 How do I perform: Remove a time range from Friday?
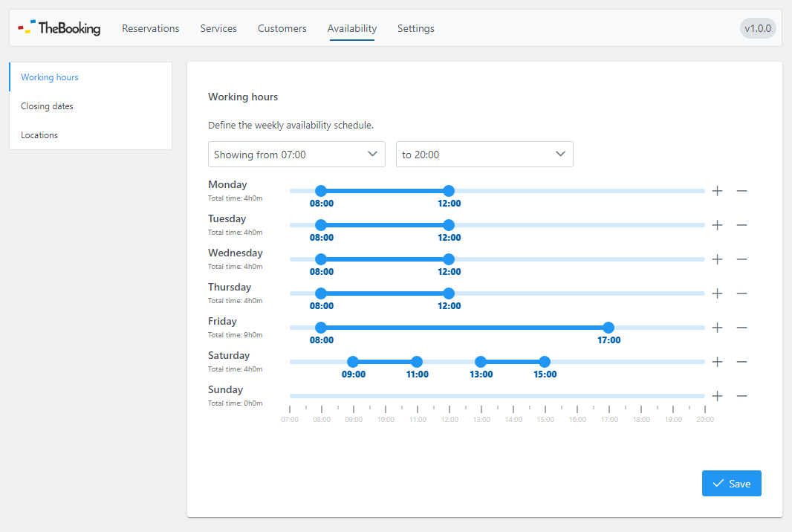click(741, 328)
